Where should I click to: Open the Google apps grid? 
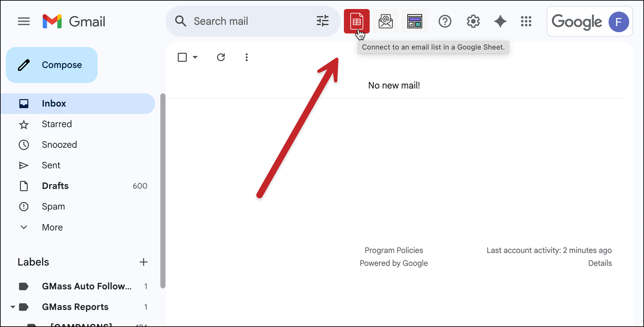[x=526, y=22]
